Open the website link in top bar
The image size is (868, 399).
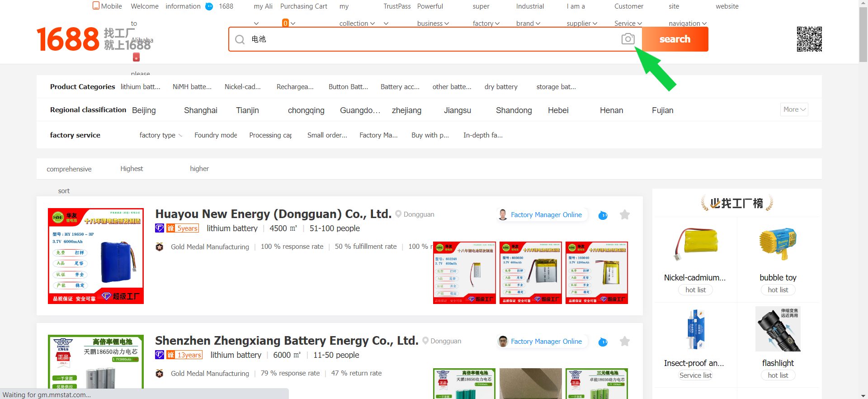pos(727,6)
